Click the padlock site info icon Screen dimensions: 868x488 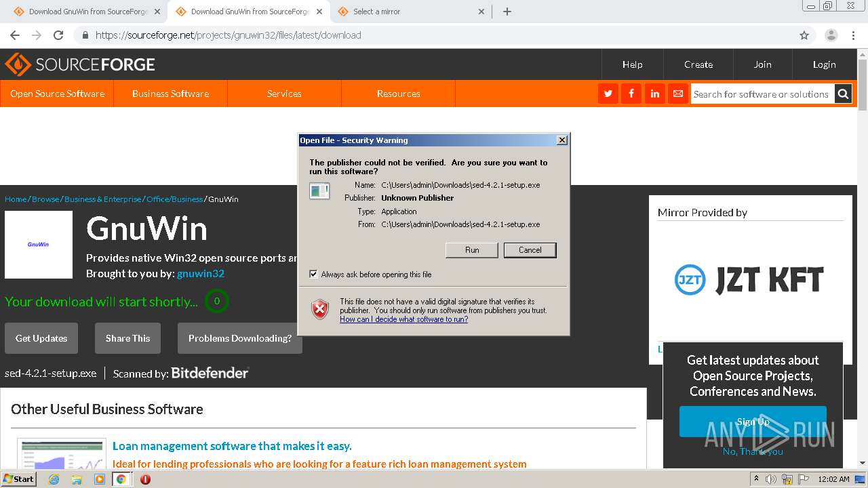[85, 35]
